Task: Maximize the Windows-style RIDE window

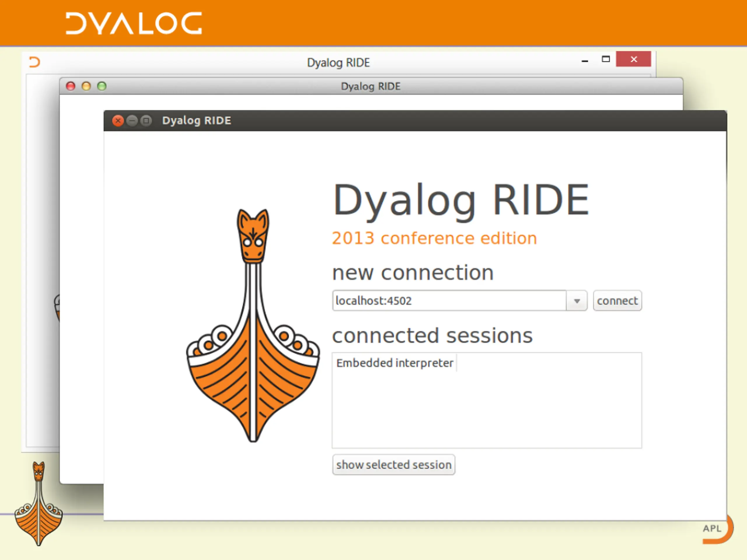Action: point(606,59)
